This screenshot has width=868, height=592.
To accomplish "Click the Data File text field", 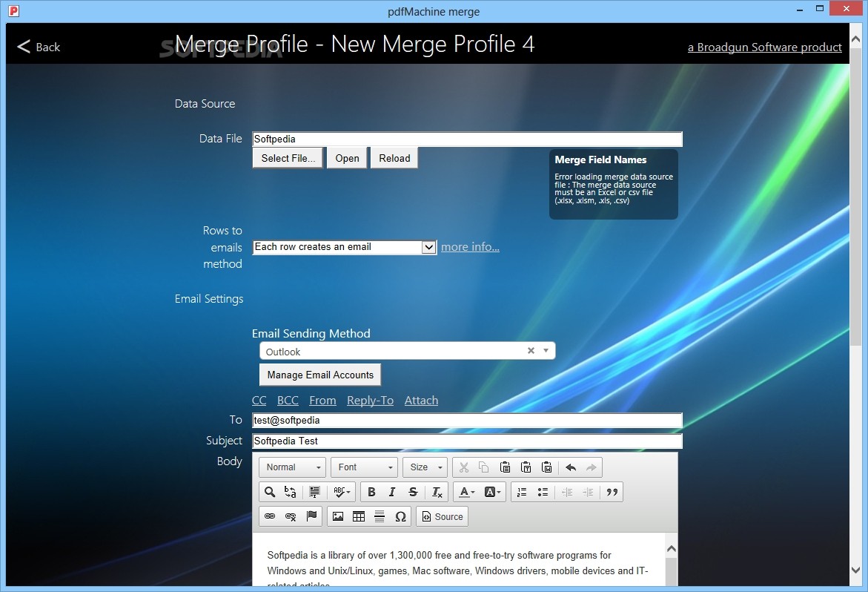I will 467,139.
